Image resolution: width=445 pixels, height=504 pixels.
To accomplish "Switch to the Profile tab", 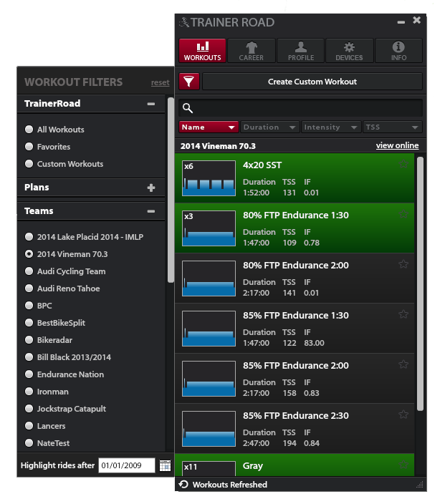I will coord(300,50).
